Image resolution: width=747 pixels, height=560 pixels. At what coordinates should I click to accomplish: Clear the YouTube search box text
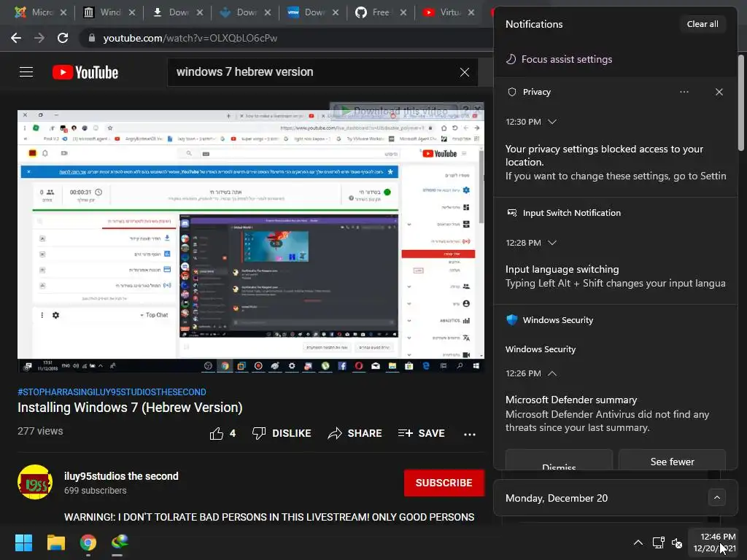(x=465, y=72)
